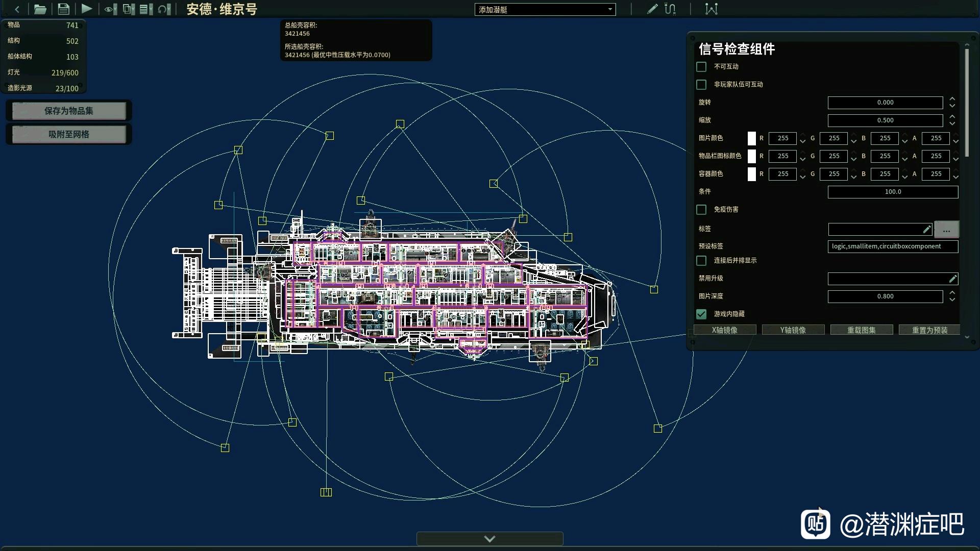Toggle 连接后并排显示 checkbox
Screen dimensions: 980x551
[701, 261]
